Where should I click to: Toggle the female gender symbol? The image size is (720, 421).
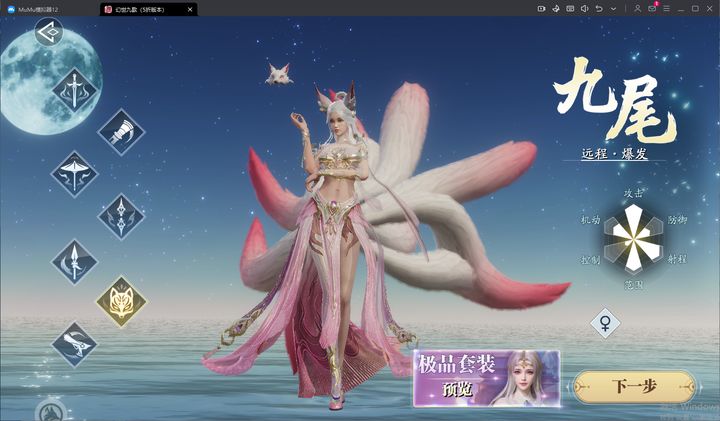[x=604, y=322]
